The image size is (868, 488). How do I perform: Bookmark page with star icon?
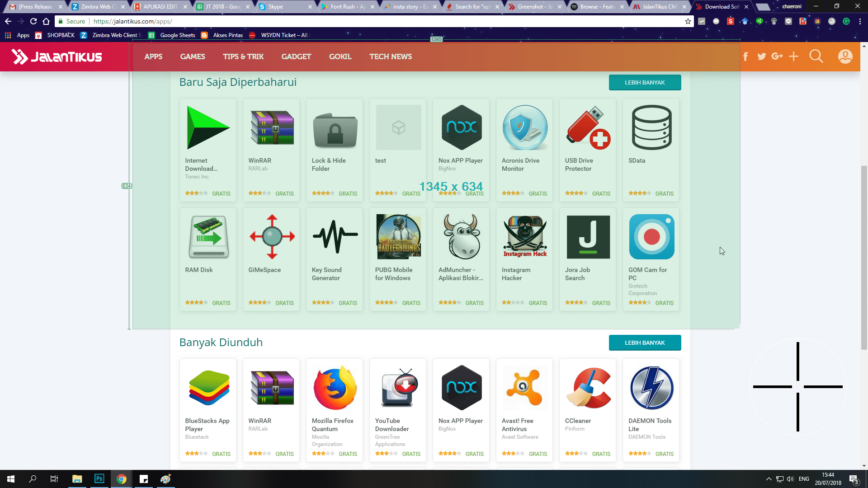[x=688, y=21]
